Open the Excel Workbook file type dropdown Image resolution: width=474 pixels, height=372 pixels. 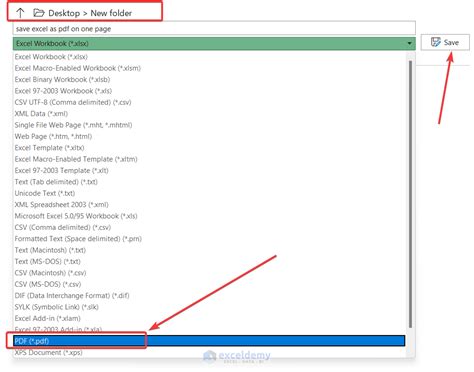pyautogui.click(x=214, y=44)
